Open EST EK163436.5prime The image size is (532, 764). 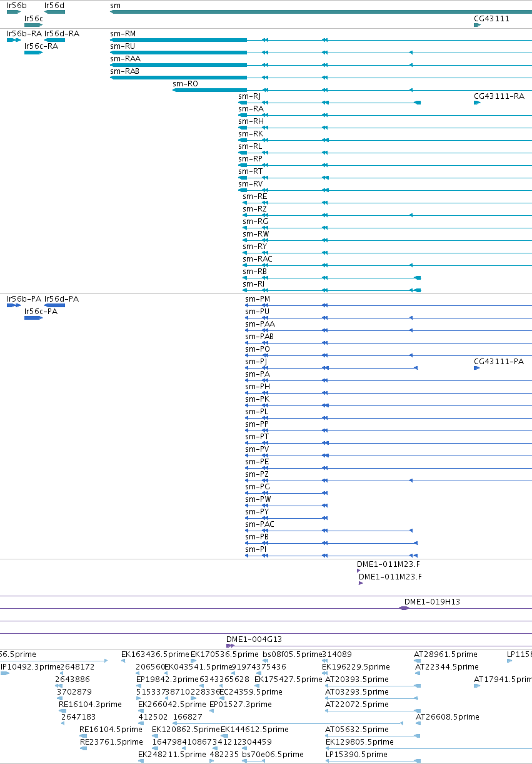pyautogui.click(x=155, y=654)
